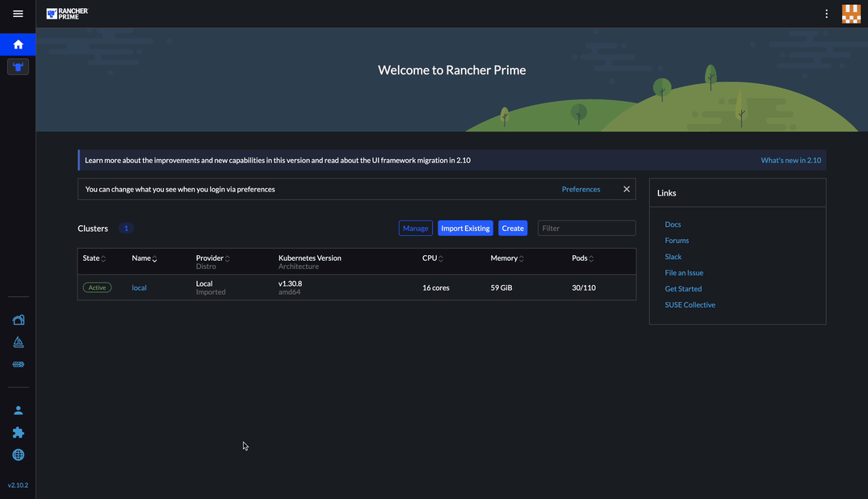Open the local cluster steer icon
The height and width of the screenshot is (499, 868).
coord(18,66)
